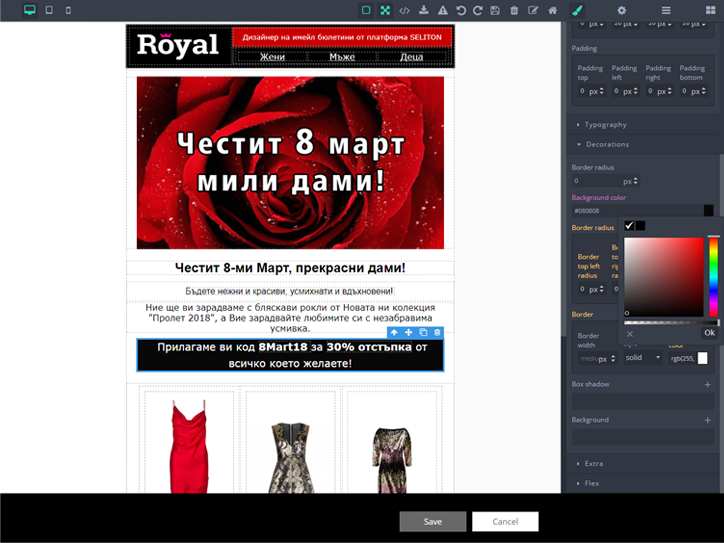Click the home icon in toolbar
724x543 pixels.
tap(552, 10)
